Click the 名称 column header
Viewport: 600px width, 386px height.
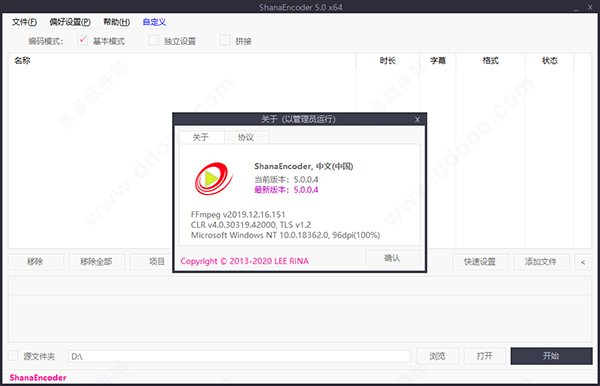182,60
